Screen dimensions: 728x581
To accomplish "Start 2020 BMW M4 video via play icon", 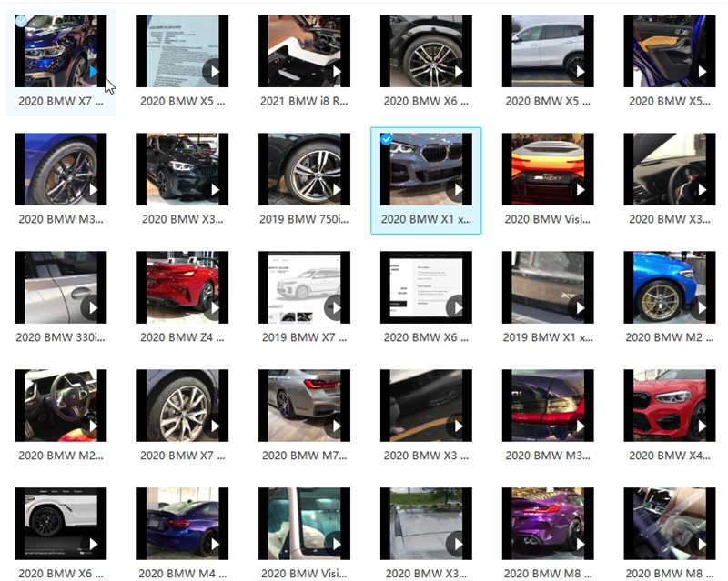I will coord(212,544).
